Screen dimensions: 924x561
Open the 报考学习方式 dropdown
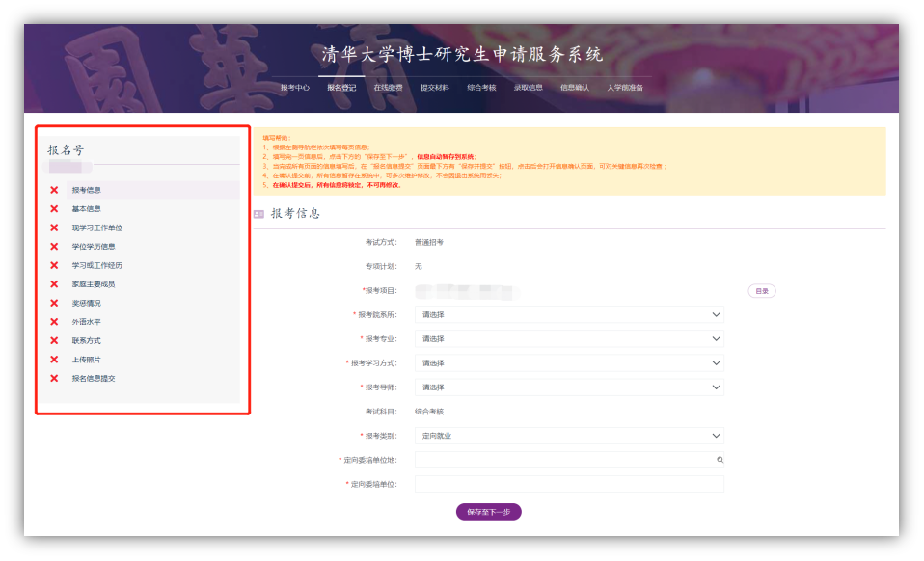click(569, 363)
